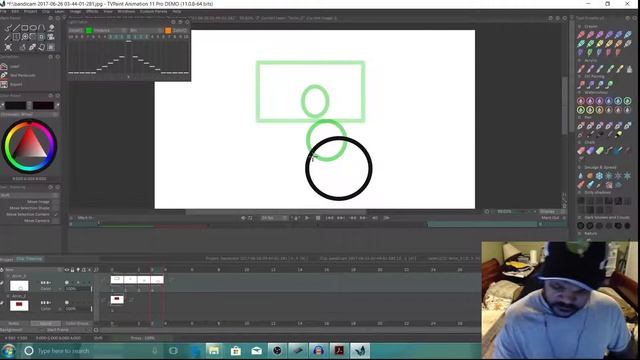Select the transform tool with crossed arrows
Image resolution: width=640 pixels, height=360 pixels.
coord(8,47)
